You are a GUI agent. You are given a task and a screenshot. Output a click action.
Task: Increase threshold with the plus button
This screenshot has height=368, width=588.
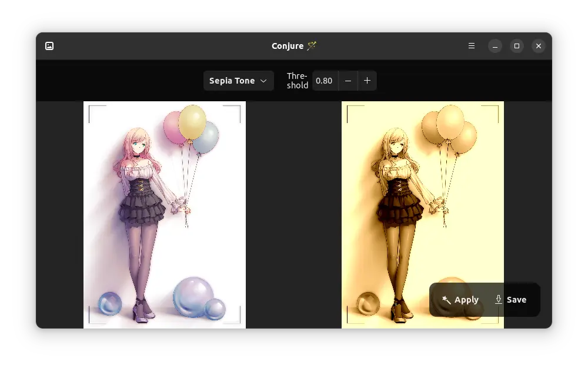click(367, 81)
